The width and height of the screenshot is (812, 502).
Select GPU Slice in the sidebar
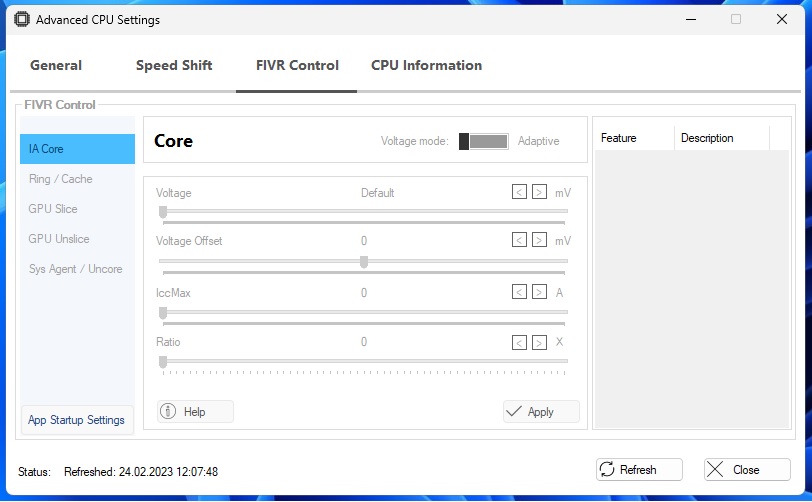tap(77, 209)
